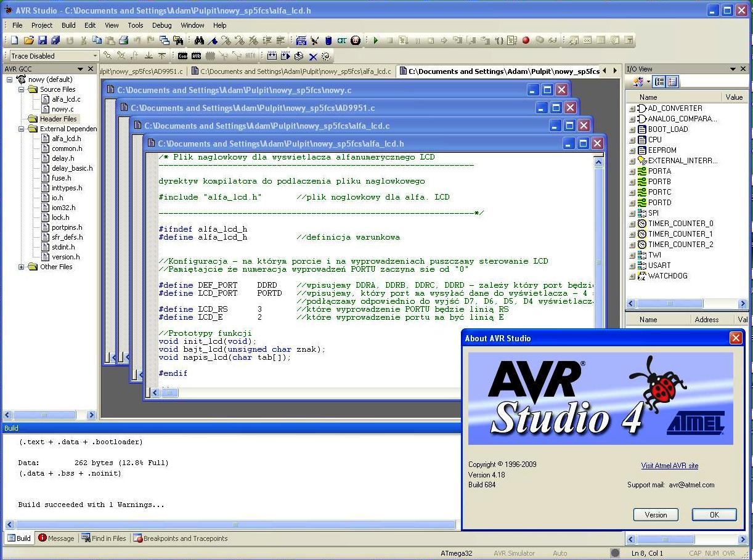Expand the PORTA node in I/O View
Viewport: 753px width, 560px height.
[632, 171]
